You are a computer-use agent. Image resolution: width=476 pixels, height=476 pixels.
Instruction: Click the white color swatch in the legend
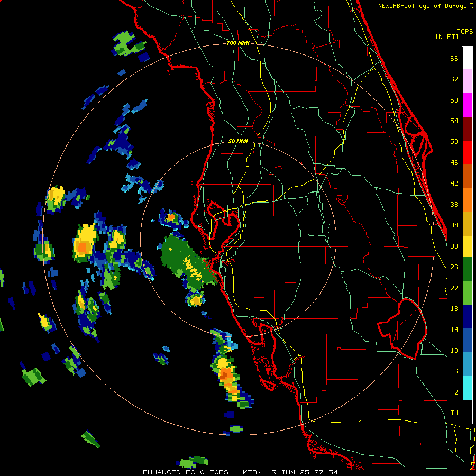point(467,58)
